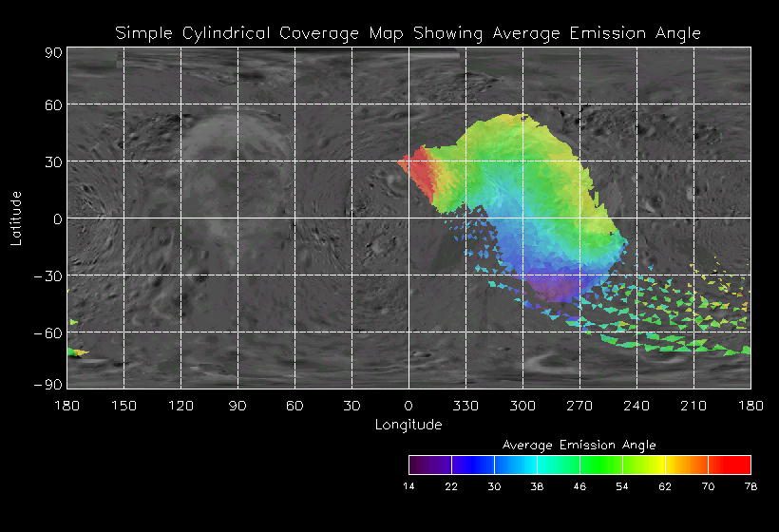779x532 pixels.
Task: Click the 'Longitude' axis label
Action: tap(408, 425)
